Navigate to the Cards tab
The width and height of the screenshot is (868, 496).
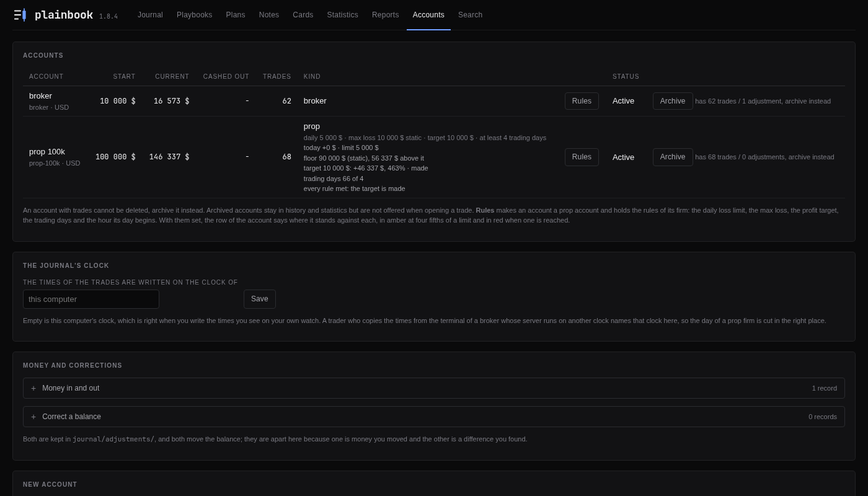click(x=303, y=15)
